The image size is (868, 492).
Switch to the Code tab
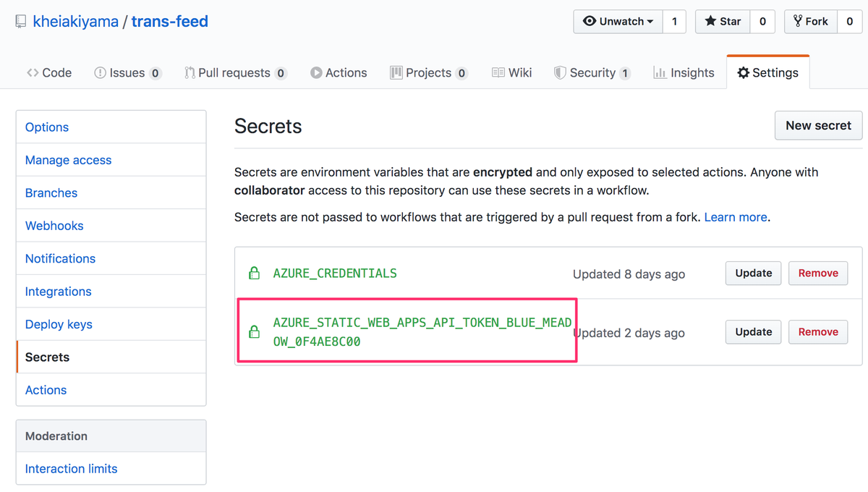(49, 72)
